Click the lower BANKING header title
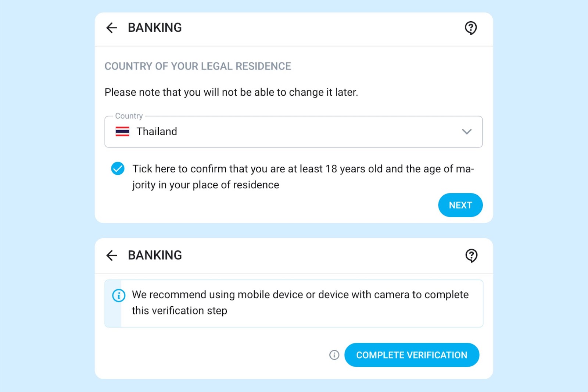 coord(155,255)
